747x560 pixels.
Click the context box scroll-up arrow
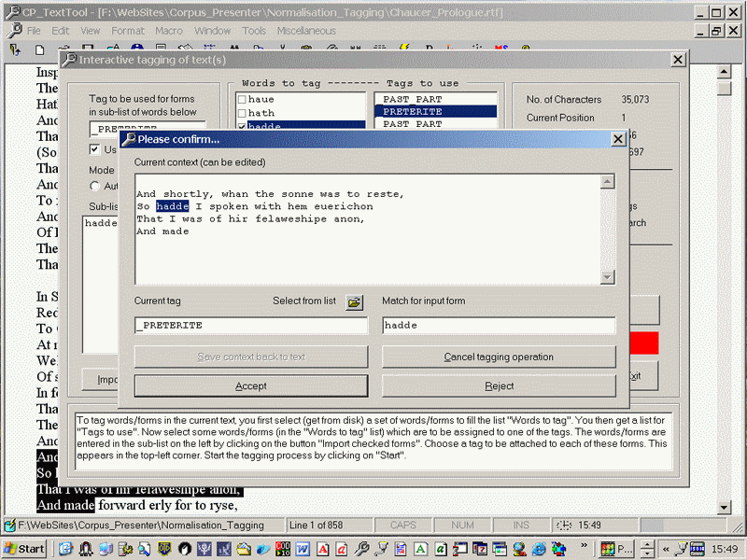pos(608,182)
